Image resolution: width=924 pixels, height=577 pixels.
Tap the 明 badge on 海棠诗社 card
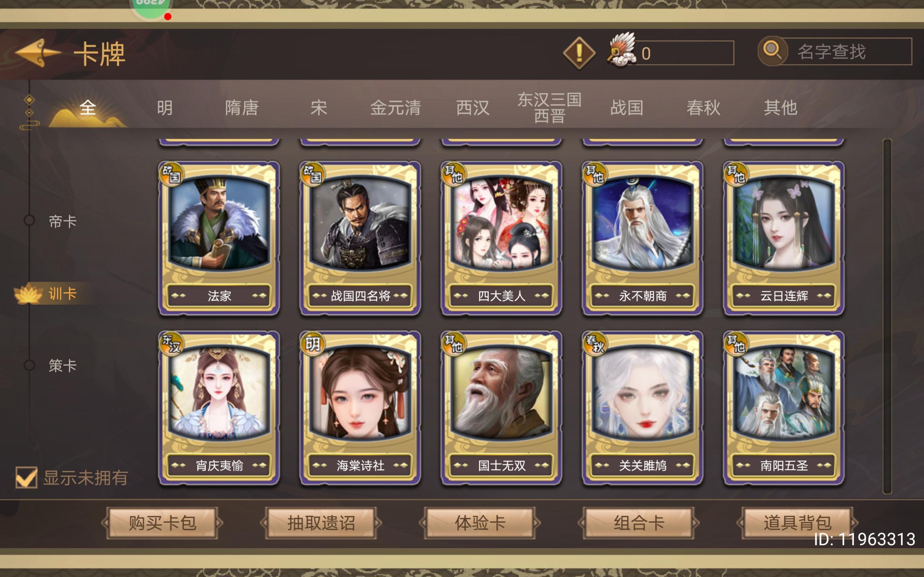coord(312,344)
